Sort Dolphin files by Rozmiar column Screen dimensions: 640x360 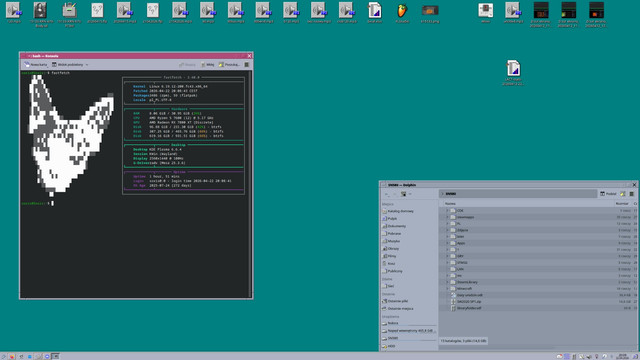click(x=622, y=203)
